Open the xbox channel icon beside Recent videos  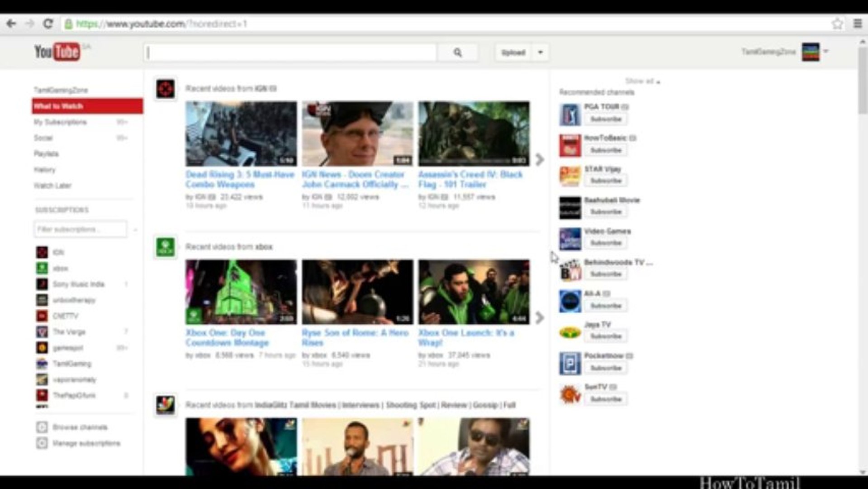pos(166,247)
